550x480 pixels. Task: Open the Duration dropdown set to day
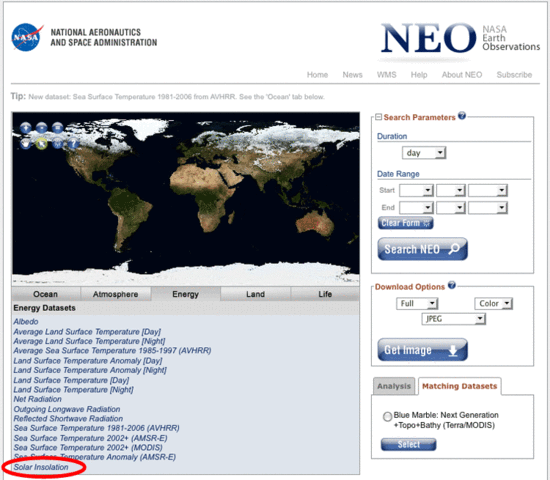point(424,153)
